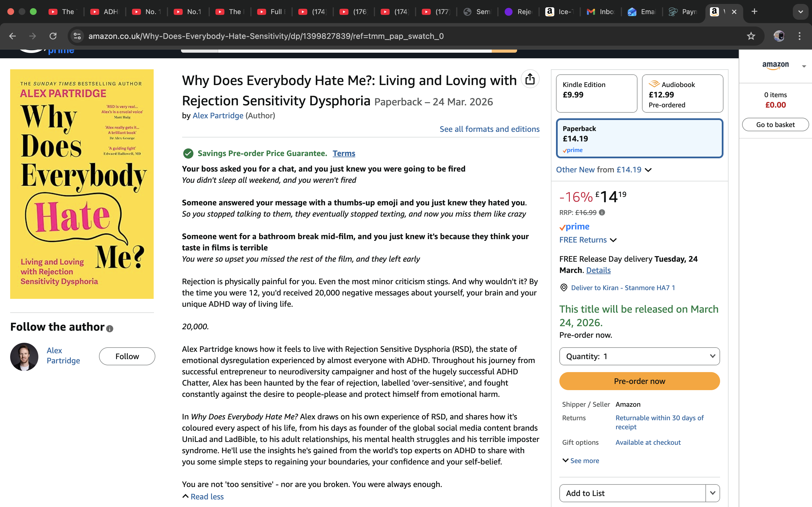The height and width of the screenshot is (507, 812).
Task: Open the Quantity dropdown
Action: pyautogui.click(x=639, y=356)
